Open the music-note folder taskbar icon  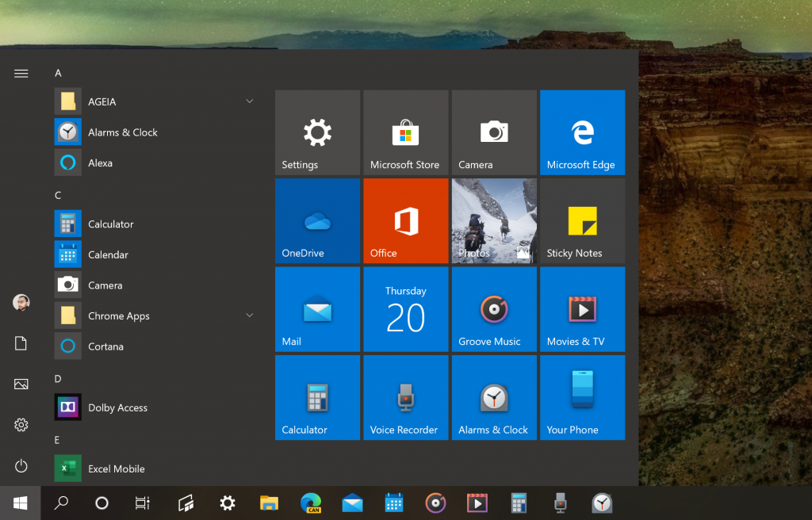click(x=186, y=503)
